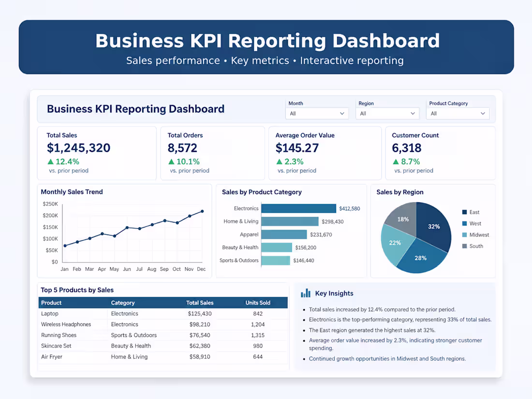Click the East legend color swatch
Screen dimensions: 532x399
coord(464,212)
